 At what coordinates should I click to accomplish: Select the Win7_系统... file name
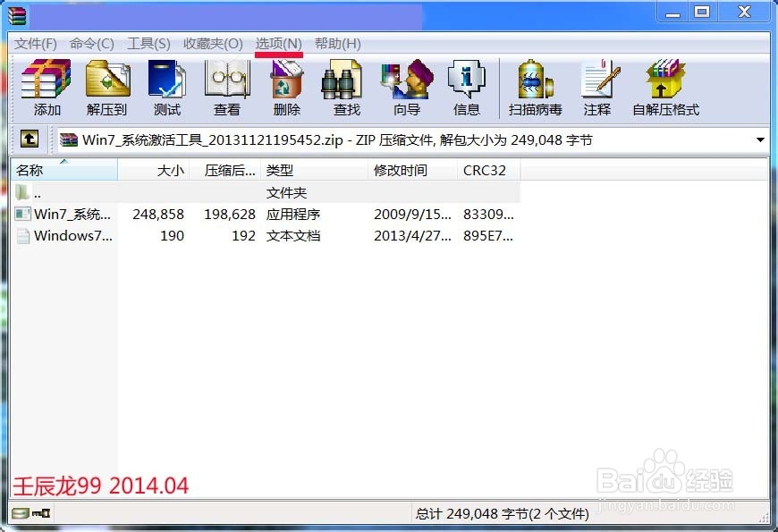tap(72, 215)
